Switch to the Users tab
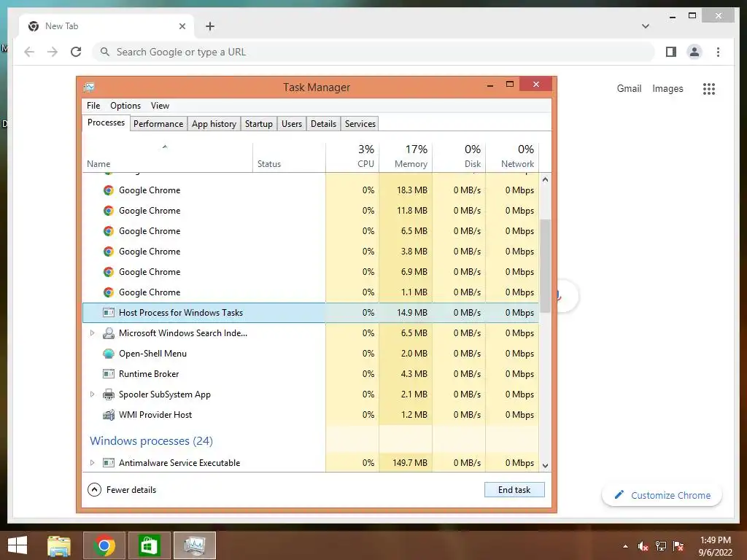Viewport: 747px width, 560px height. pos(292,124)
